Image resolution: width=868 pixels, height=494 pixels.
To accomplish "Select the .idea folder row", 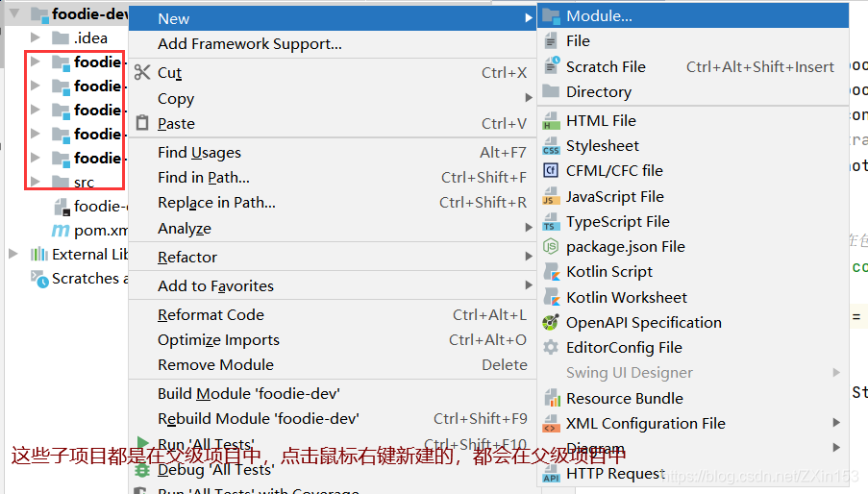I will pos(66,37).
